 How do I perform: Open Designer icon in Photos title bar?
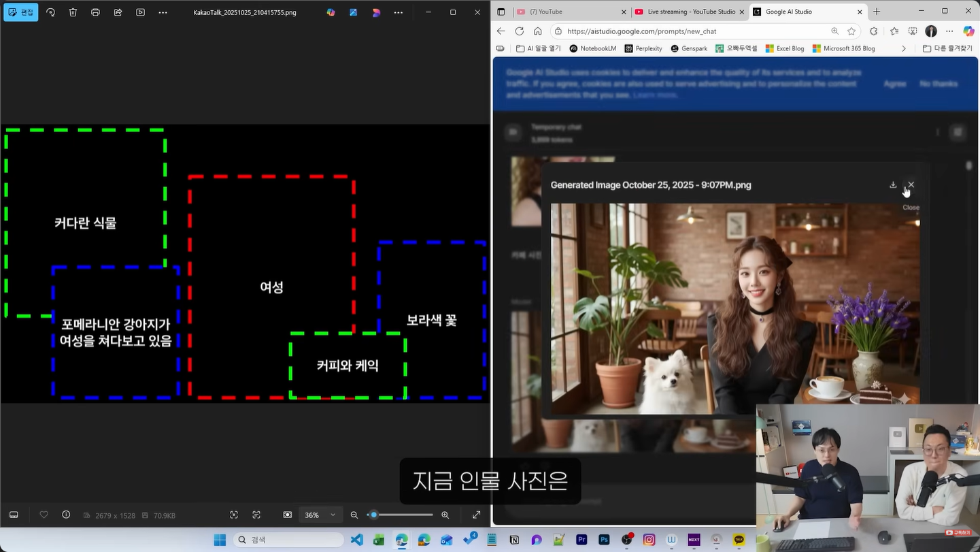pyautogui.click(x=376, y=12)
